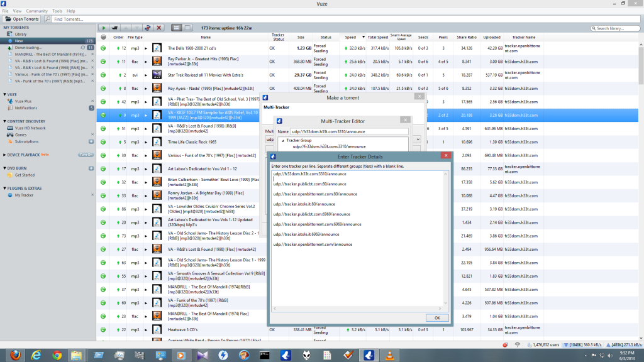Collapse the Tracker Group tree node
This screenshot has height=362, width=644.
[x=282, y=140]
